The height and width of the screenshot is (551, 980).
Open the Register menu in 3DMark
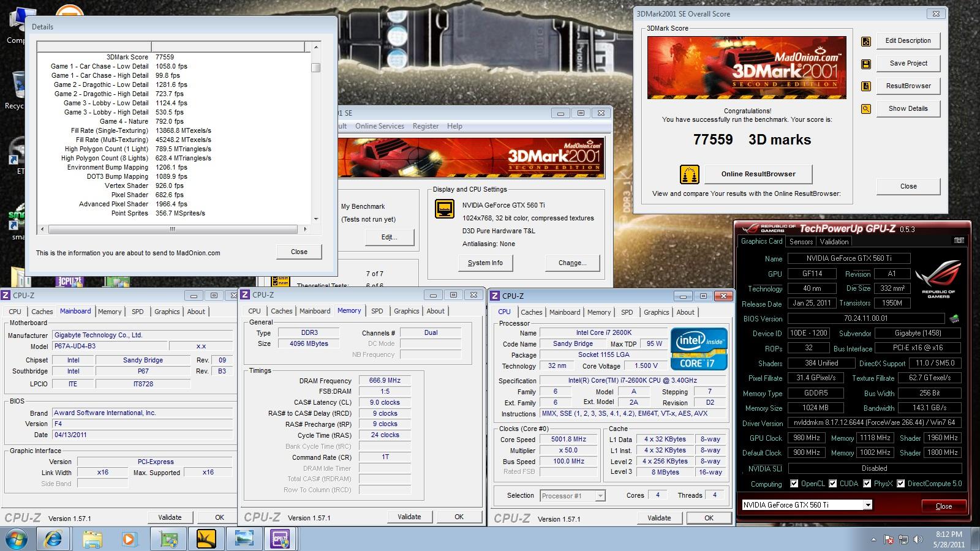426,126
